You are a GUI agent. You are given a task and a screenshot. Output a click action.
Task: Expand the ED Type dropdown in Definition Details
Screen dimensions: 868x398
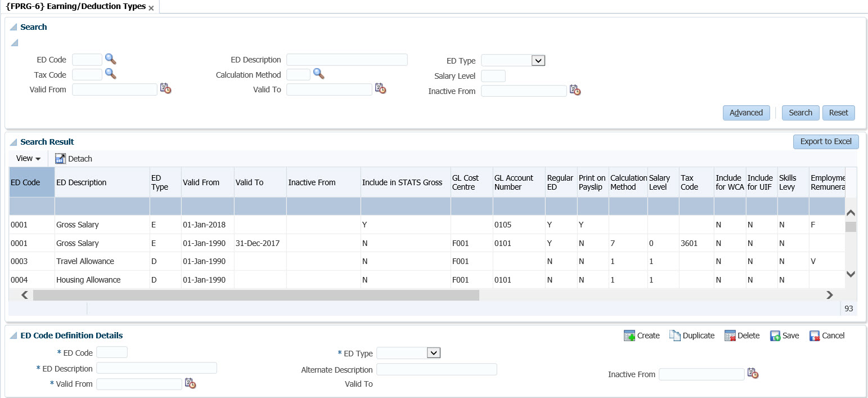click(433, 353)
